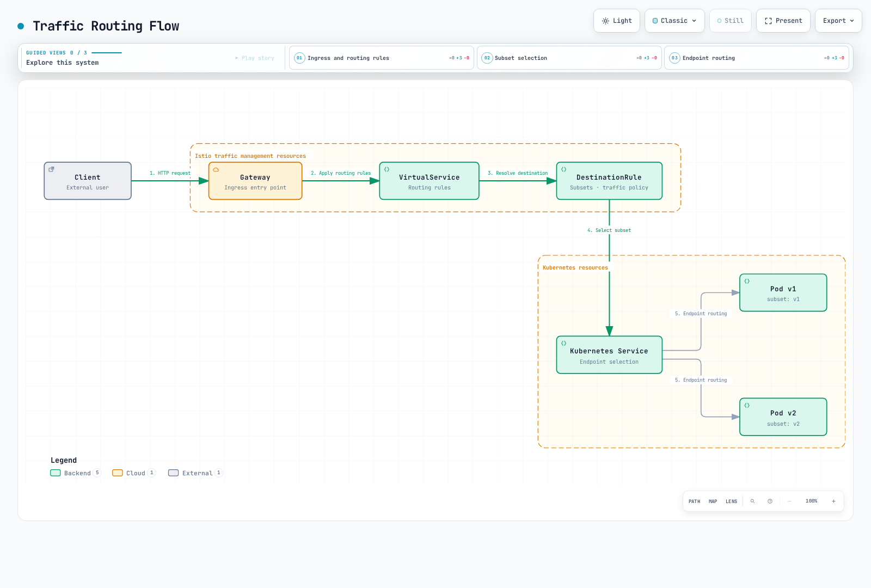Click Play story in guided views
Image resolution: width=871 pixels, height=588 pixels.
click(x=255, y=58)
